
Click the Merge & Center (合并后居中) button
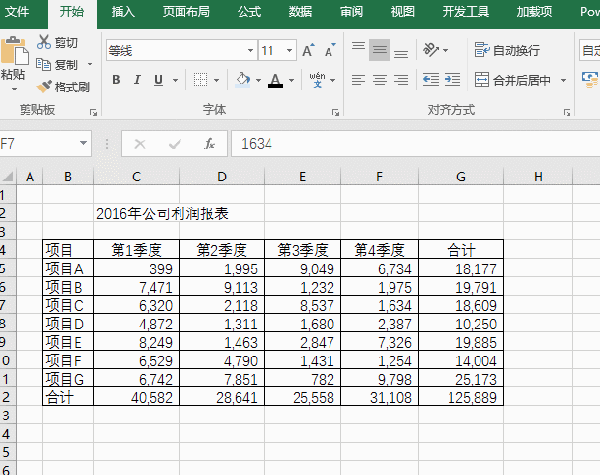pos(513,80)
